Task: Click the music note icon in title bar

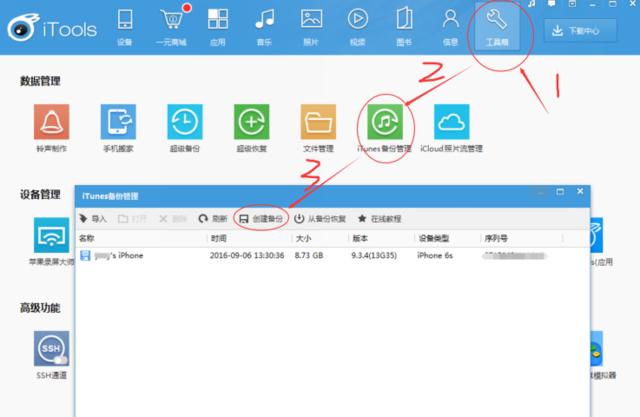Action: click(531, 4)
